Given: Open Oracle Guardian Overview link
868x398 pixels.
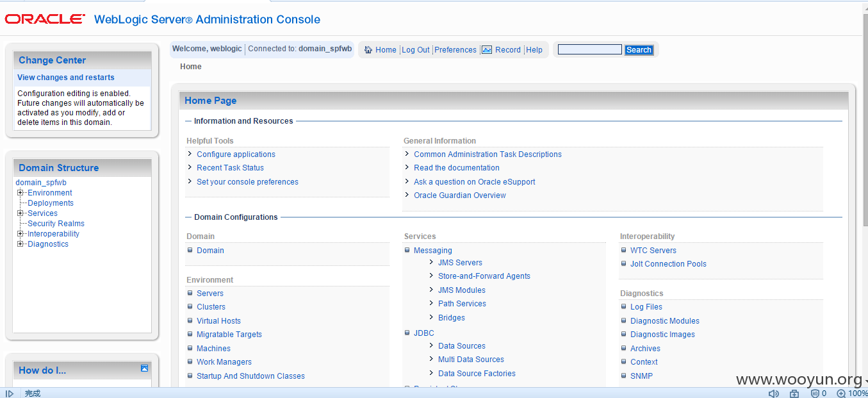Looking at the screenshot, I should tap(460, 195).
